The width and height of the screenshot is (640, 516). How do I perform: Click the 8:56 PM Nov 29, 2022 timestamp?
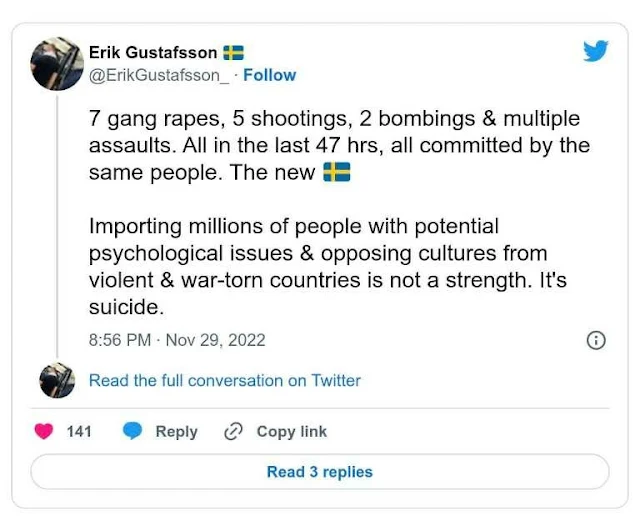click(x=177, y=340)
